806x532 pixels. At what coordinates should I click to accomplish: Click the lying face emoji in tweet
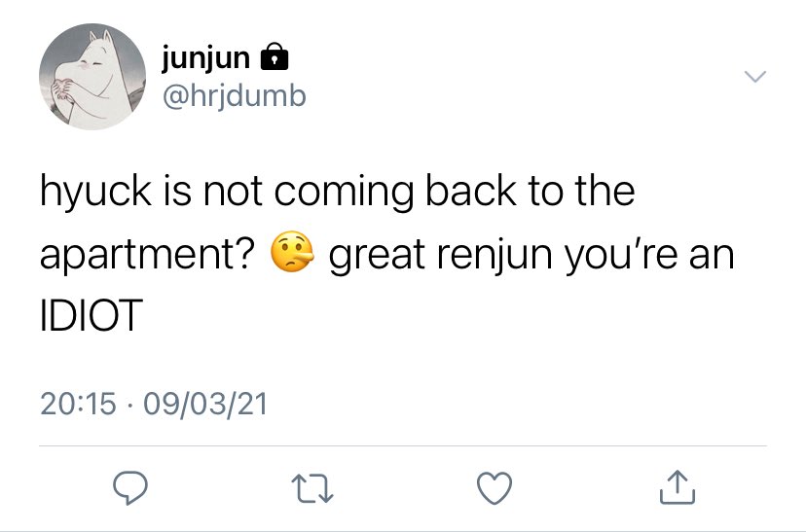click(x=291, y=251)
